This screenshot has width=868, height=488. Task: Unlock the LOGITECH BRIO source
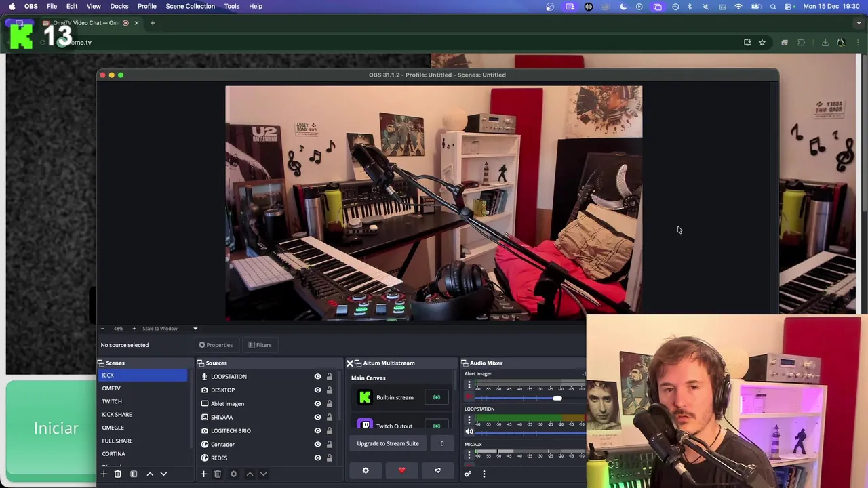[x=330, y=431]
